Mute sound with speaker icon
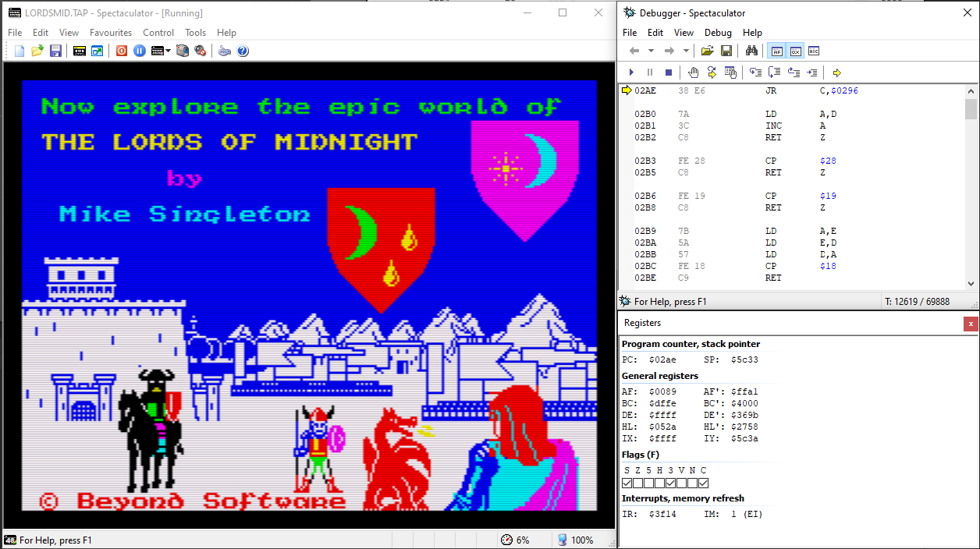Screen dimensions: 980x549 point(200,51)
